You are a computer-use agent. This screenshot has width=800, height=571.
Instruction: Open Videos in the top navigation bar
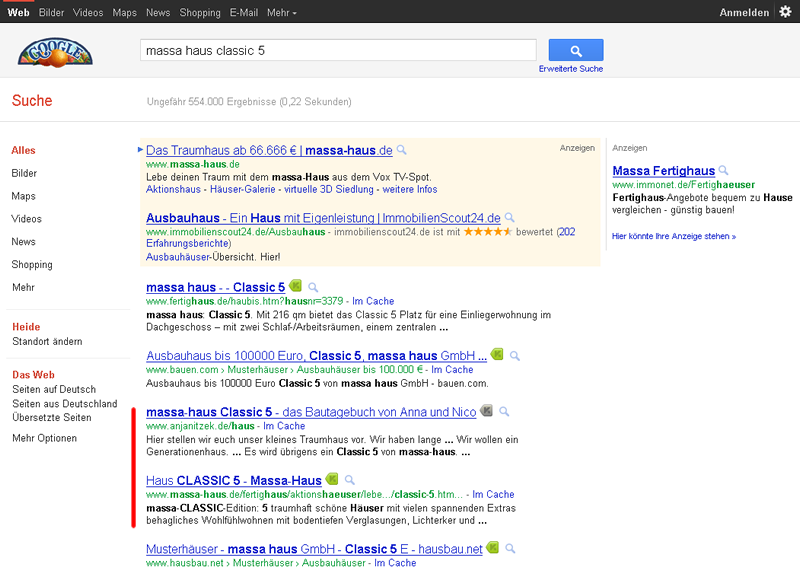pos(88,12)
